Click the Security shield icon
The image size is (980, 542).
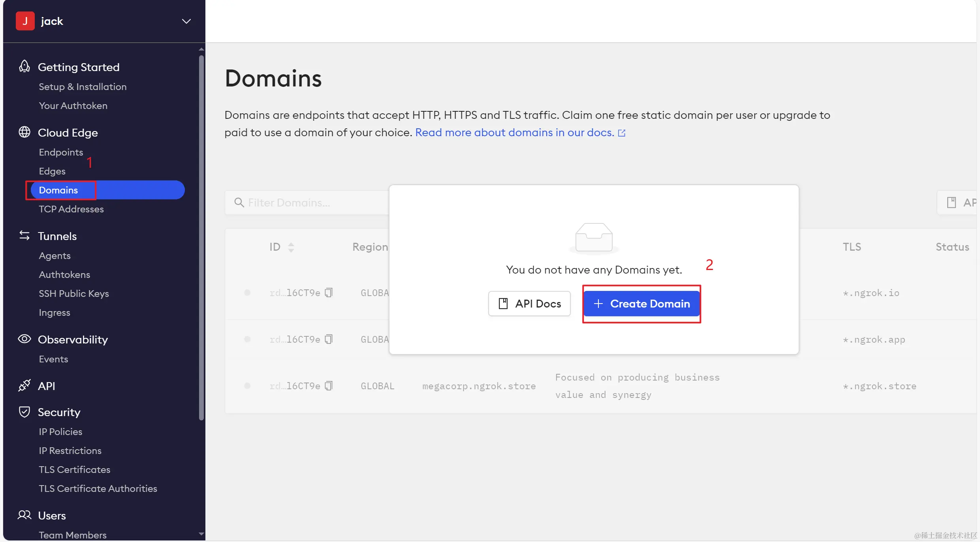(24, 412)
